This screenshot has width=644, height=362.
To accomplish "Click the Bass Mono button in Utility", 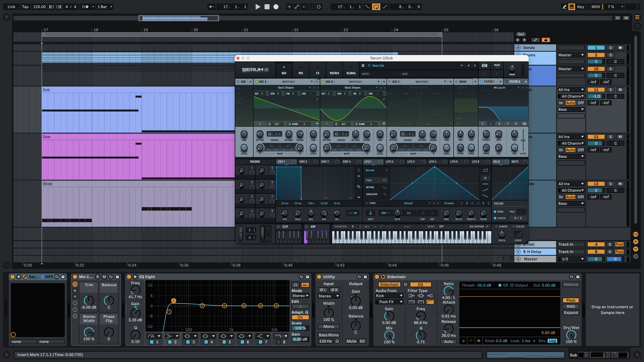I will pyautogui.click(x=329, y=335).
